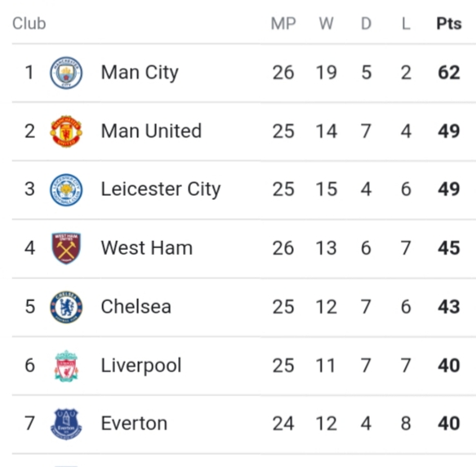Viewport: 476px width, 467px height.
Task: Click the Everton club crest
Action: coord(66,424)
